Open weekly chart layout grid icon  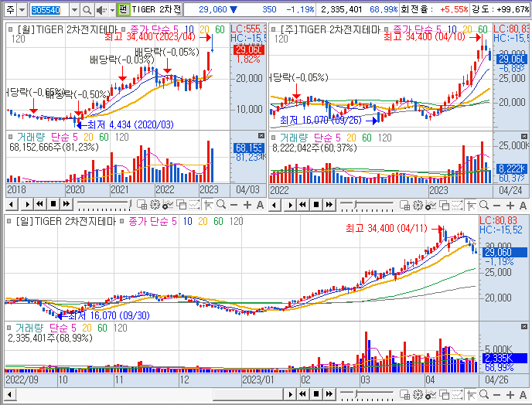(x=404, y=205)
